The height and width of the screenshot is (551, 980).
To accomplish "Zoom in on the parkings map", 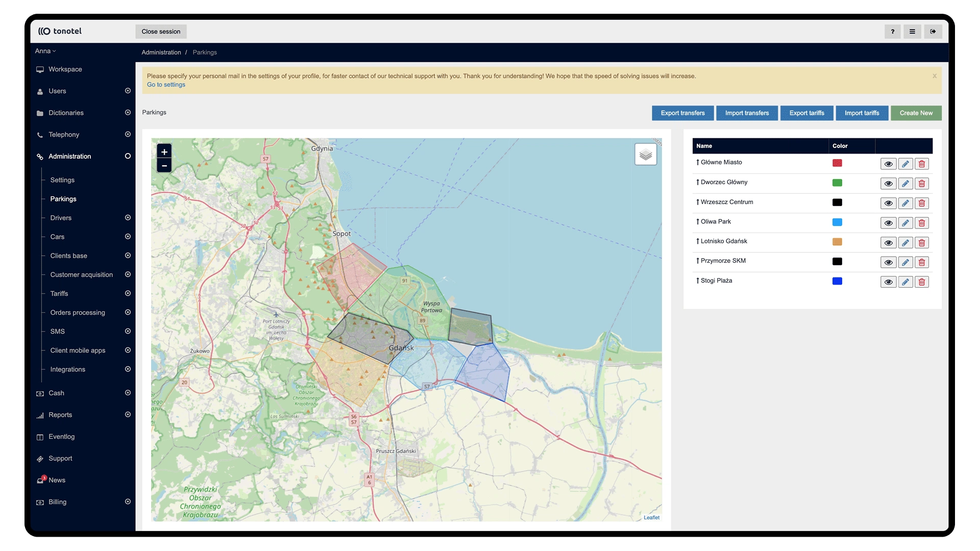I will click(x=164, y=152).
